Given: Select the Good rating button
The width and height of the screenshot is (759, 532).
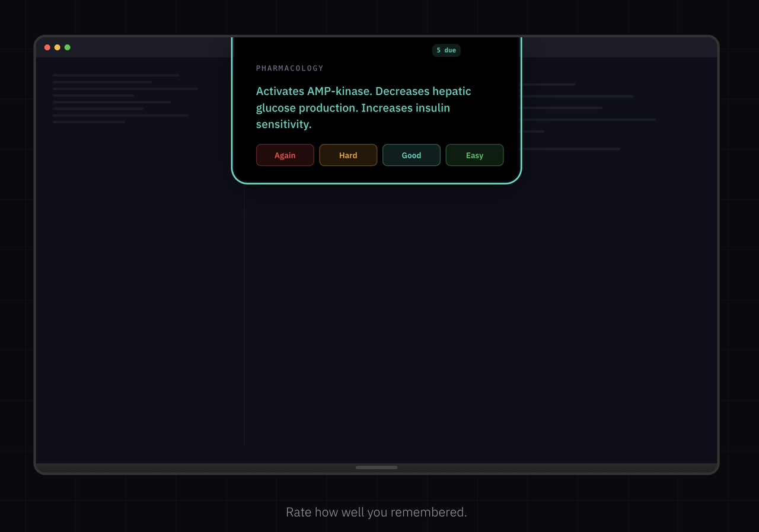Looking at the screenshot, I should coord(411,155).
